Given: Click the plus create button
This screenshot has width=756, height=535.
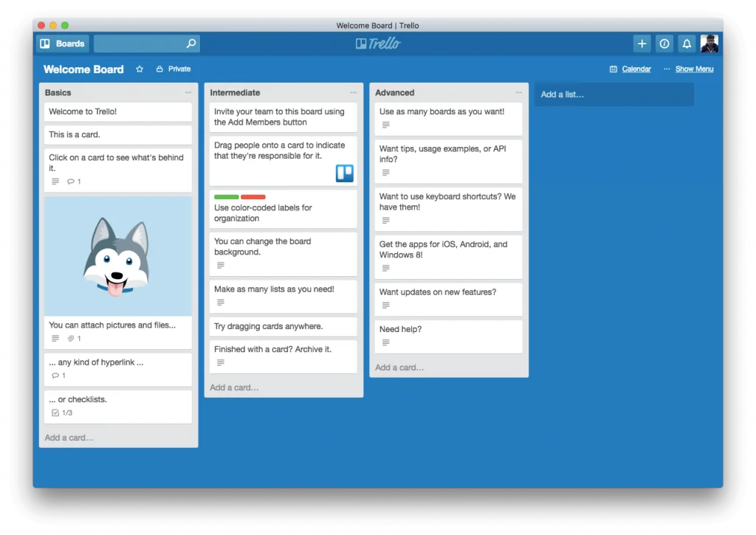Looking at the screenshot, I should point(642,44).
